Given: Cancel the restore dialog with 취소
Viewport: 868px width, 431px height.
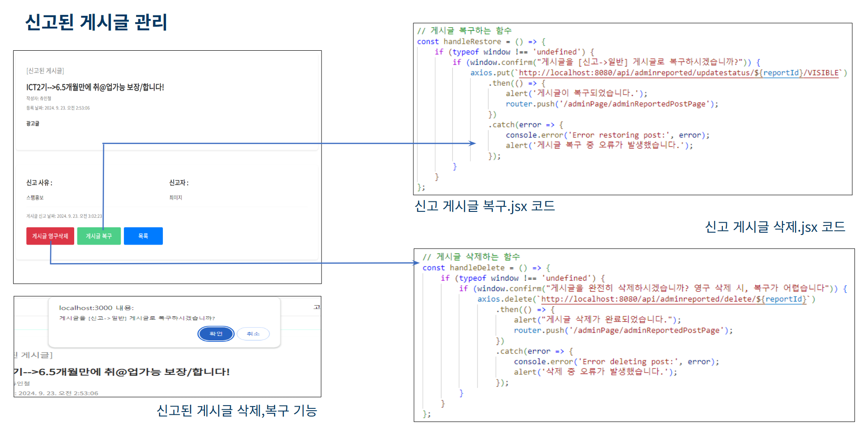Looking at the screenshot, I should click(253, 334).
